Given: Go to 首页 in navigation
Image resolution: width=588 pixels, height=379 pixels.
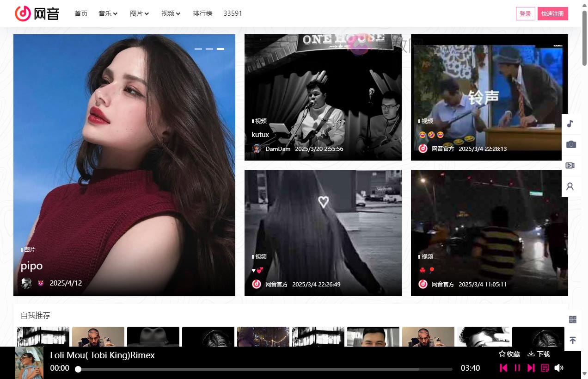Looking at the screenshot, I should (81, 13).
